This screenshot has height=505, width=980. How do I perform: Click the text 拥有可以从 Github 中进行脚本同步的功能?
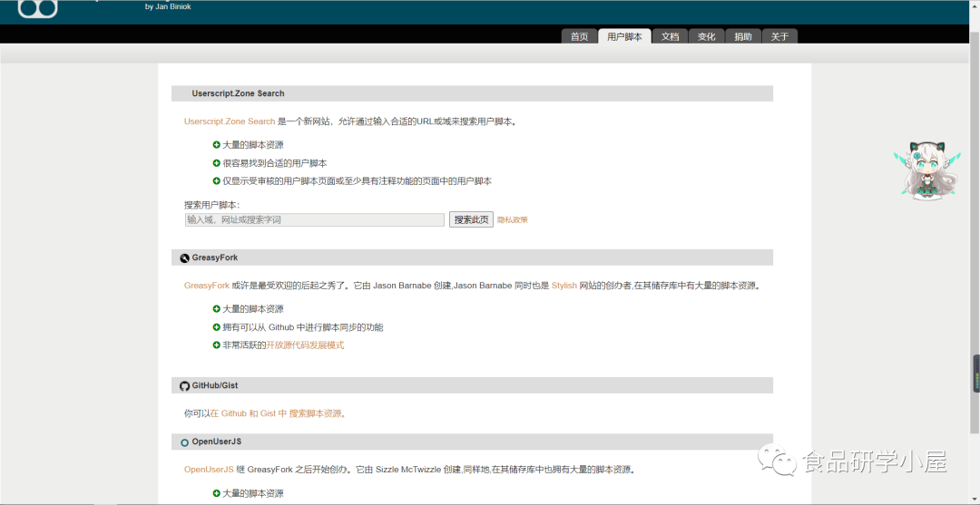coord(303,327)
